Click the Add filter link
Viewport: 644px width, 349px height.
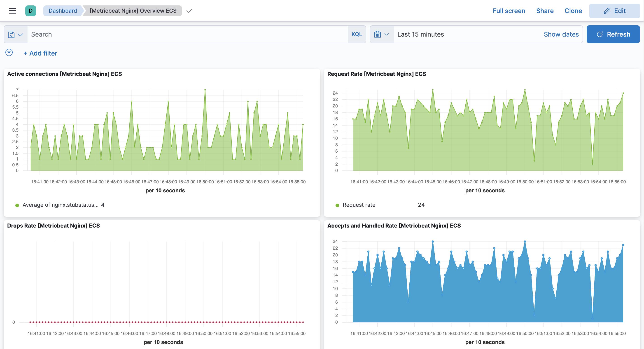pos(40,53)
